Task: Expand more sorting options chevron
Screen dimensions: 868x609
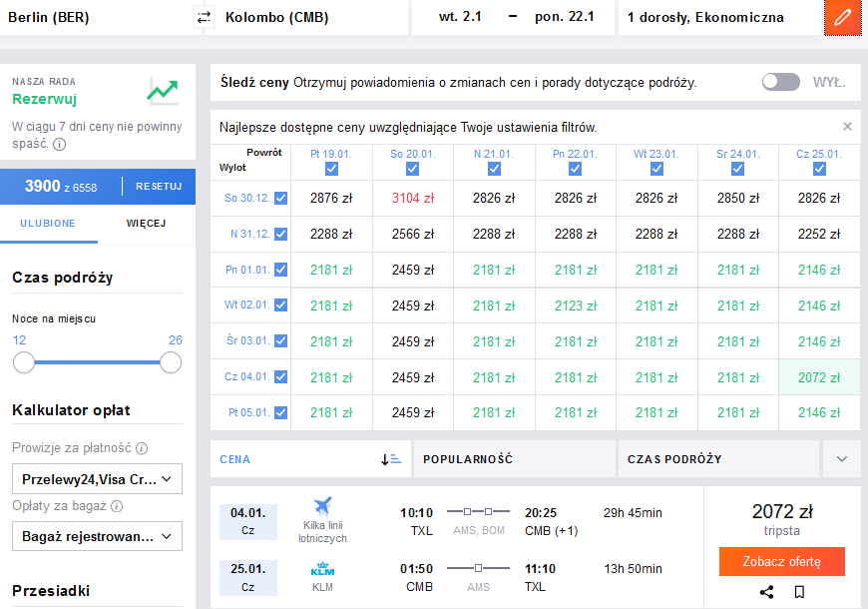Action: pyautogui.click(x=841, y=459)
